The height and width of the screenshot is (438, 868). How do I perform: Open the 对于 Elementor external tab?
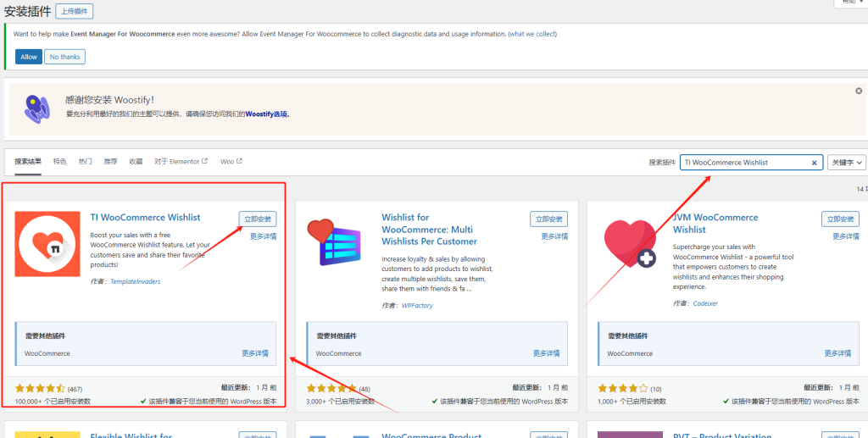point(180,161)
